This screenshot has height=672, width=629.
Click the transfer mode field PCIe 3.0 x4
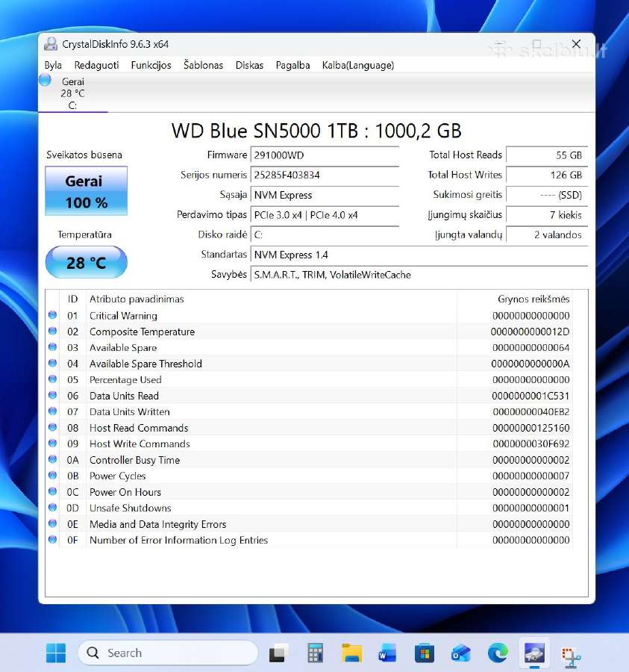(x=325, y=215)
